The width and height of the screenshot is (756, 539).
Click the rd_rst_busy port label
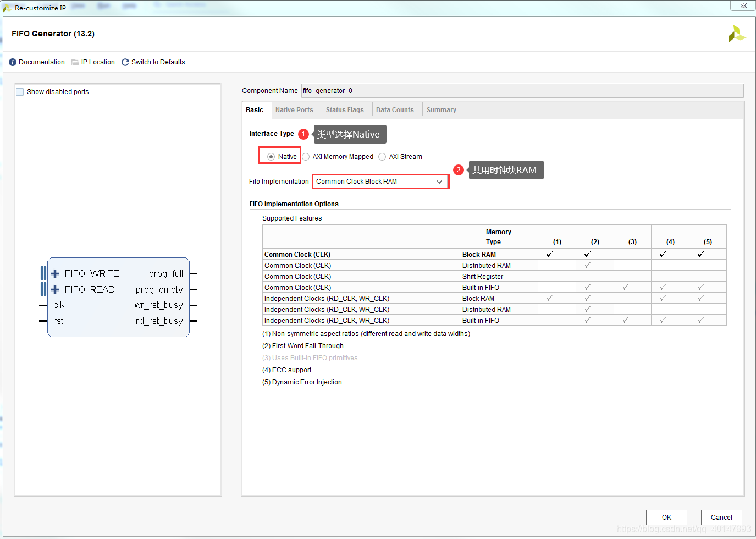click(159, 321)
